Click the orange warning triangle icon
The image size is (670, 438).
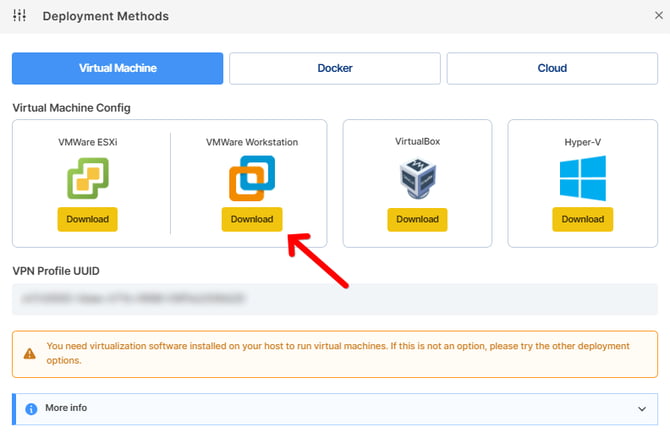(29, 354)
